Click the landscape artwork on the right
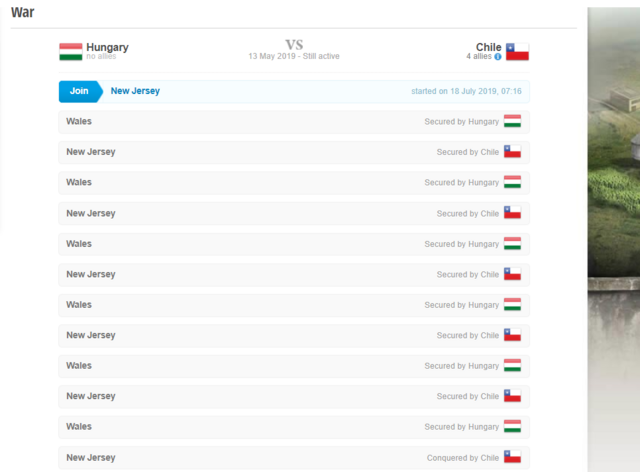 pyautogui.click(x=613, y=239)
